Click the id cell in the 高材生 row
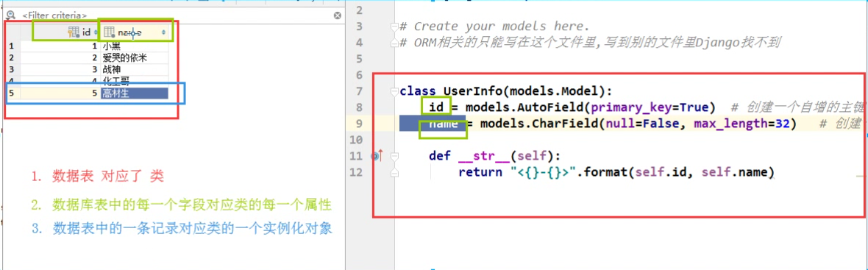 (x=60, y=93)
